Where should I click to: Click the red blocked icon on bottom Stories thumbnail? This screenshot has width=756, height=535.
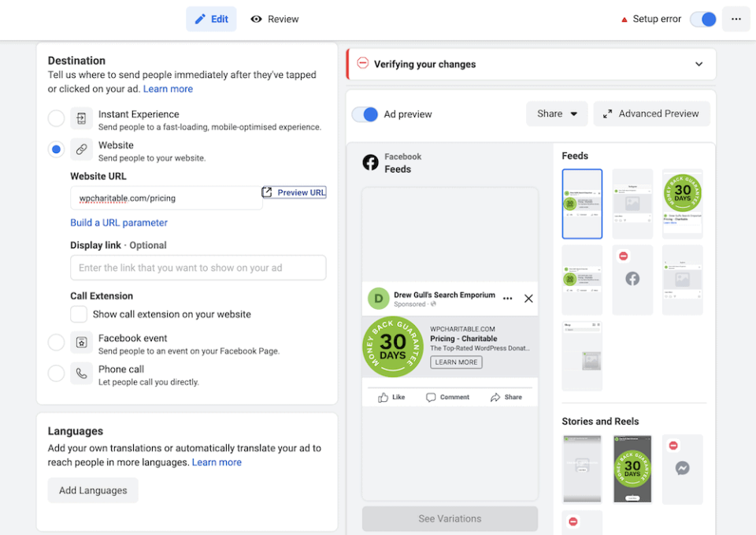click(x=573, y=522)
